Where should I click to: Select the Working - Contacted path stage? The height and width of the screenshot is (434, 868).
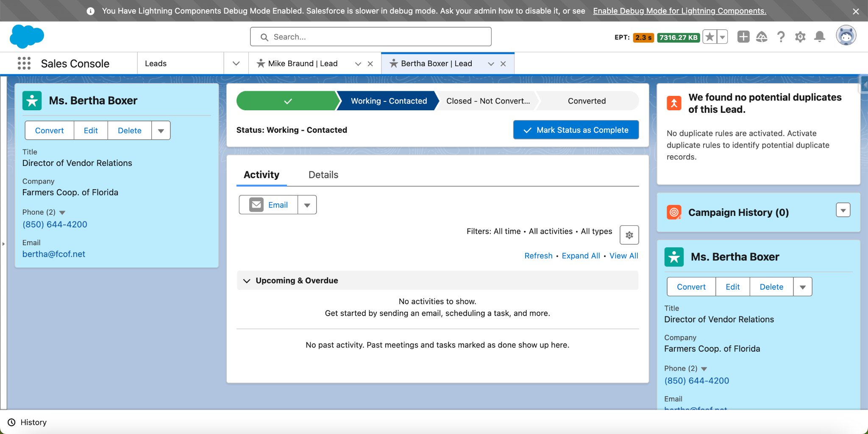point(389,101)
